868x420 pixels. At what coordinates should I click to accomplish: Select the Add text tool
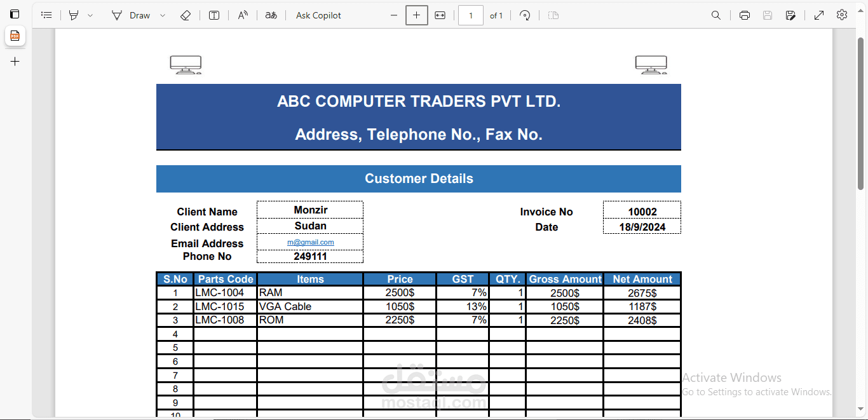point(214,15)
